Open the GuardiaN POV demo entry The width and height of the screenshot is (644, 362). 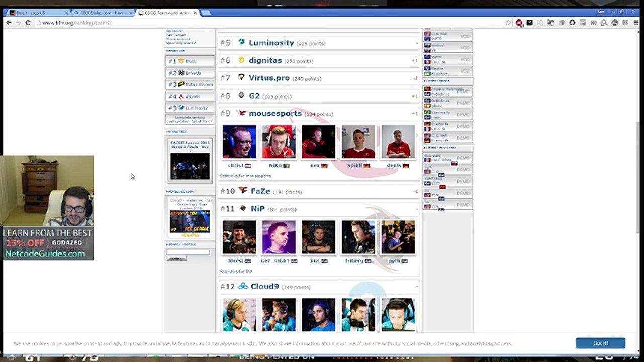click(447, 158)
